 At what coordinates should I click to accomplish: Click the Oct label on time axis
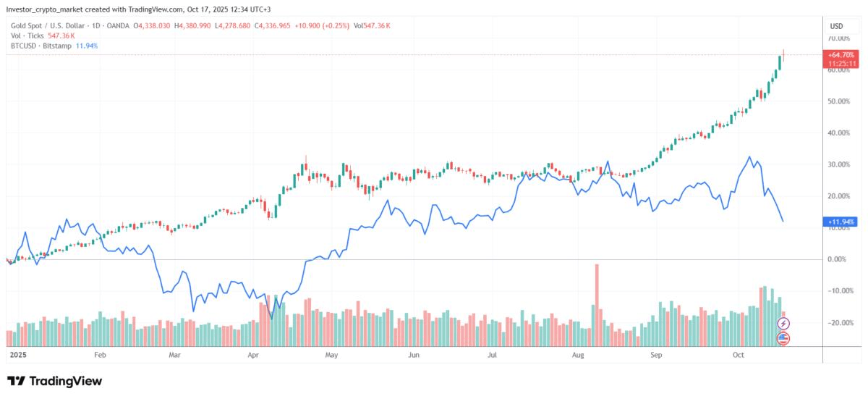point(739,356)
